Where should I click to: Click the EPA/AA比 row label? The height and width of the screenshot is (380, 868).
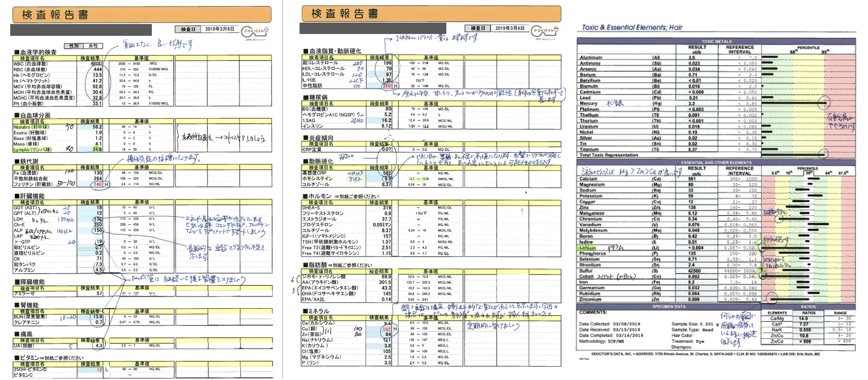[313, 299]
